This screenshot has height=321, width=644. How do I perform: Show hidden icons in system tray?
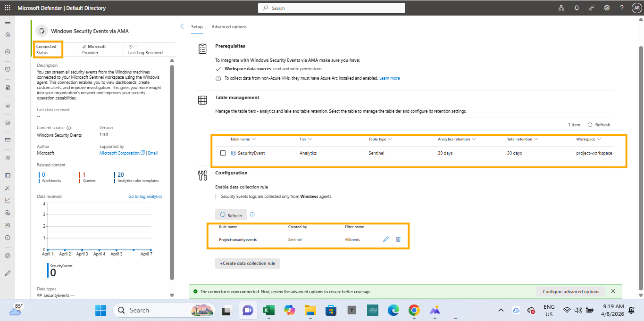(501, 310)
